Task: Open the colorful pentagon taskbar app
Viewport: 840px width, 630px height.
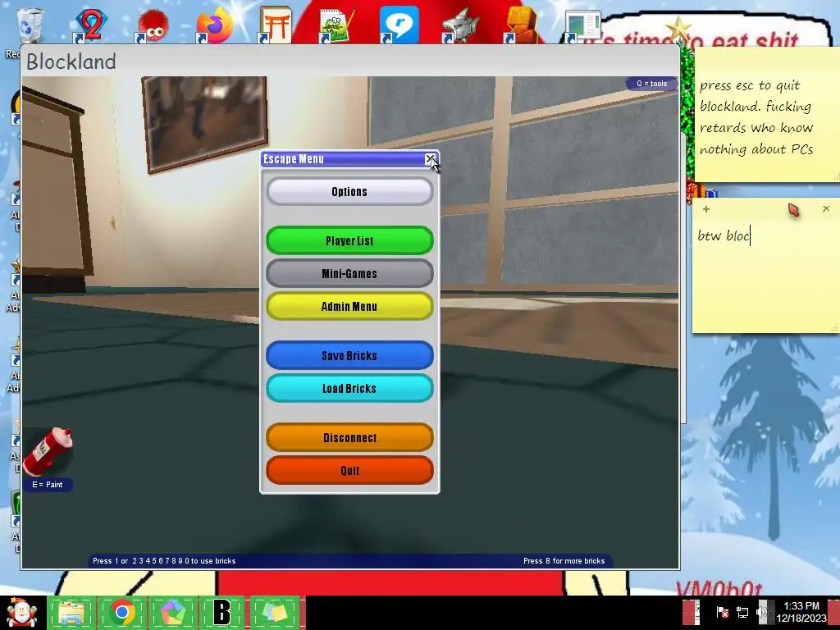Action: [172, 612]
